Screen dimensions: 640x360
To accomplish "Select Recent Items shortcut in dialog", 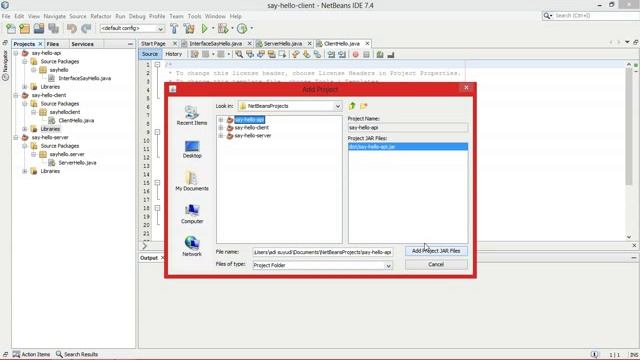I will pos(192,115).
